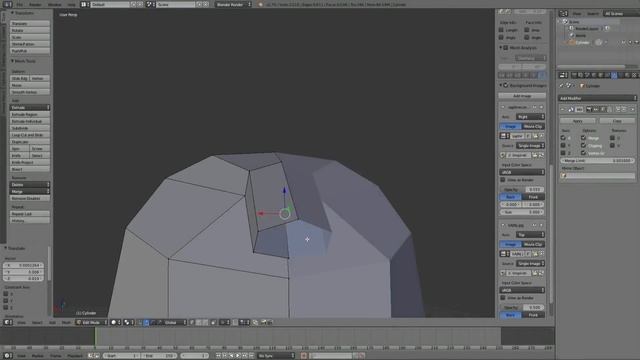
Task: Open the Modifiers properties tab
Action: coord(614,75)
